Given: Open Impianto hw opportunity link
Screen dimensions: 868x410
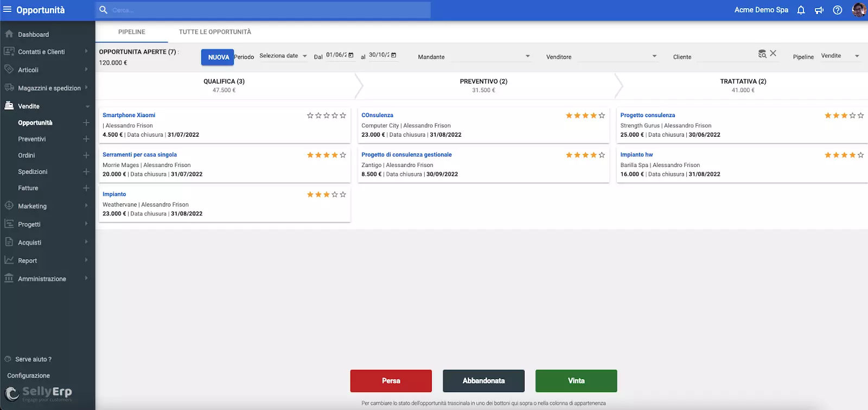Looking at the screenshot, I should tap(637, 155).
